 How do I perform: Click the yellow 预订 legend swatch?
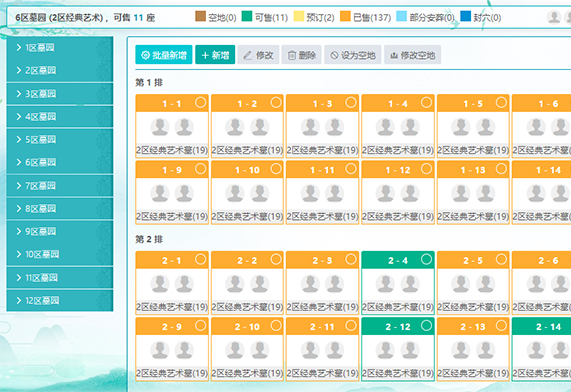pos(299,16)
